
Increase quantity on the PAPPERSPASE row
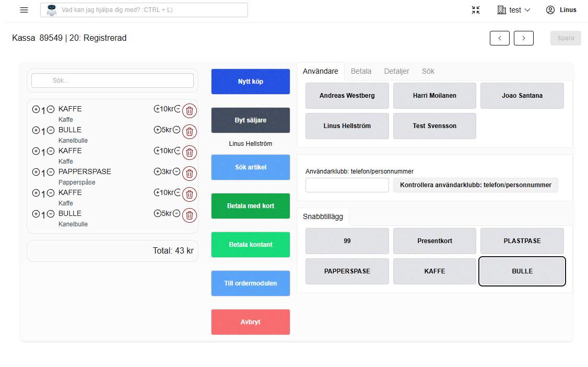tap(36, 172)
